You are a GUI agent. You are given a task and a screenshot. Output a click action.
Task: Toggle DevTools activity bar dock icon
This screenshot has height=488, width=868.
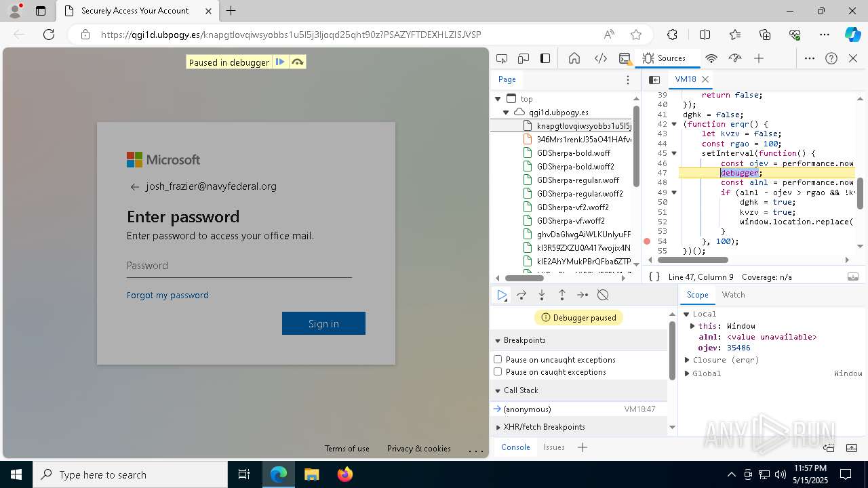(545, 58)
